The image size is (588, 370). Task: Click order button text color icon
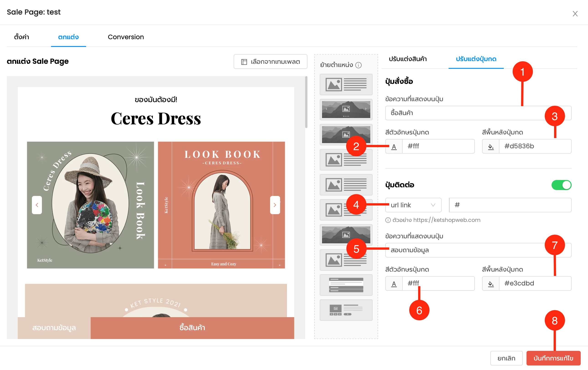click(x=394, y=146)
